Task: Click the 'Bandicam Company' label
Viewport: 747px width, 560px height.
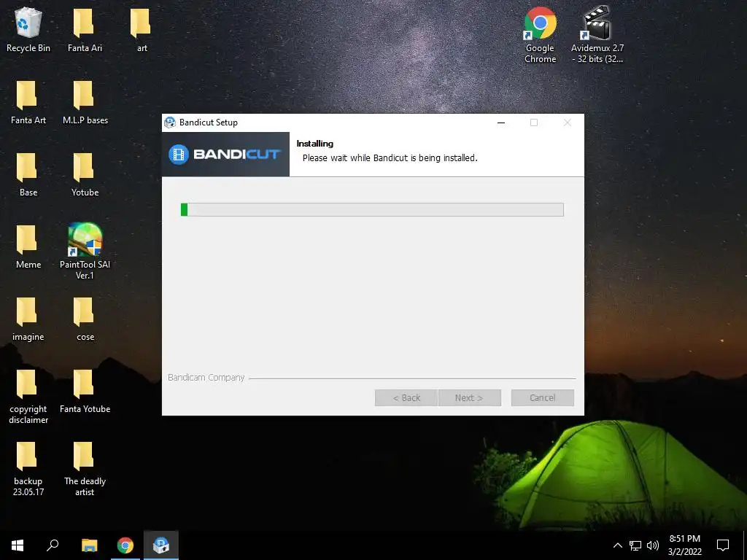Action: (x=206, y=378)
